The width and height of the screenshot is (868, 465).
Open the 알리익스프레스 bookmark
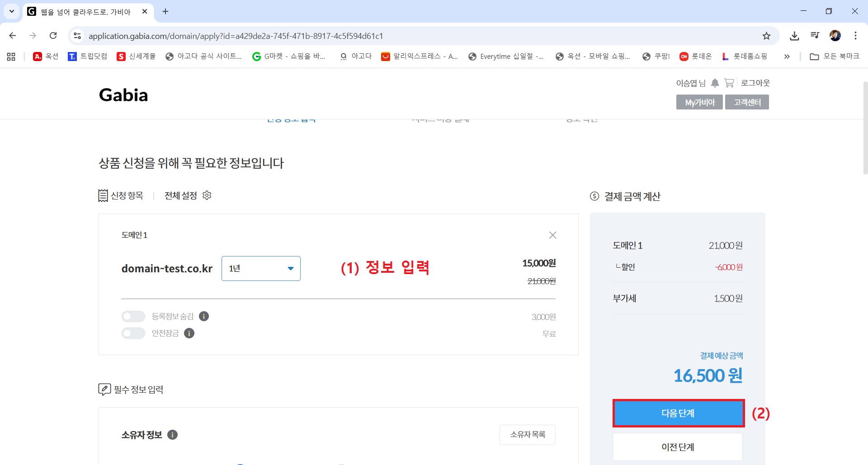(x=420, y=56)
